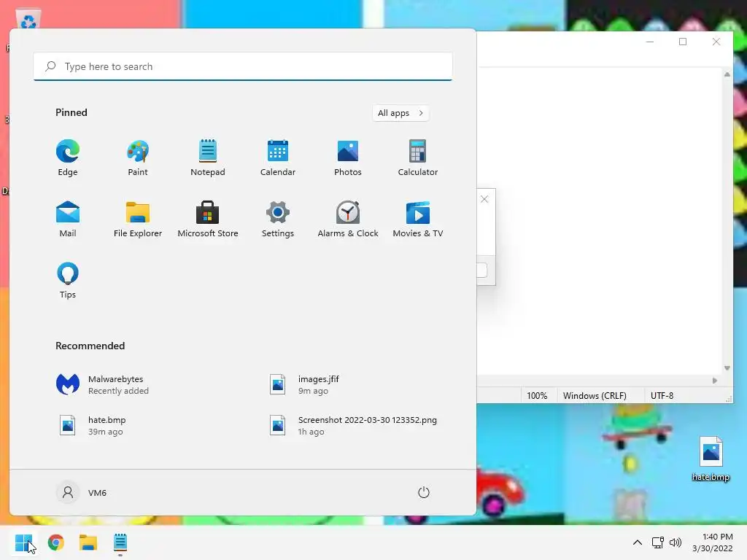Image resolution: width=747 pixels, height=560 pixels.
Task: Select Recycle Bin on the desktop
Action: click(28, 20)
